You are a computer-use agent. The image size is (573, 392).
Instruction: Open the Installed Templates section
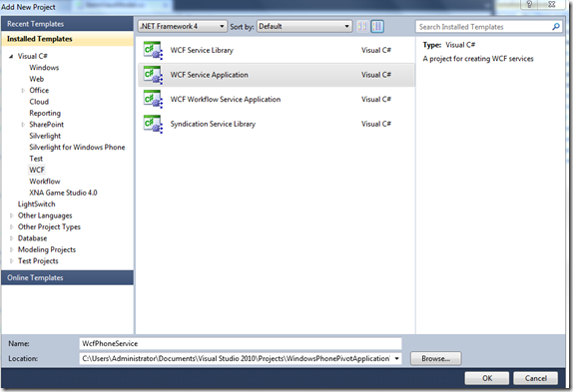[x=67, y=39]
